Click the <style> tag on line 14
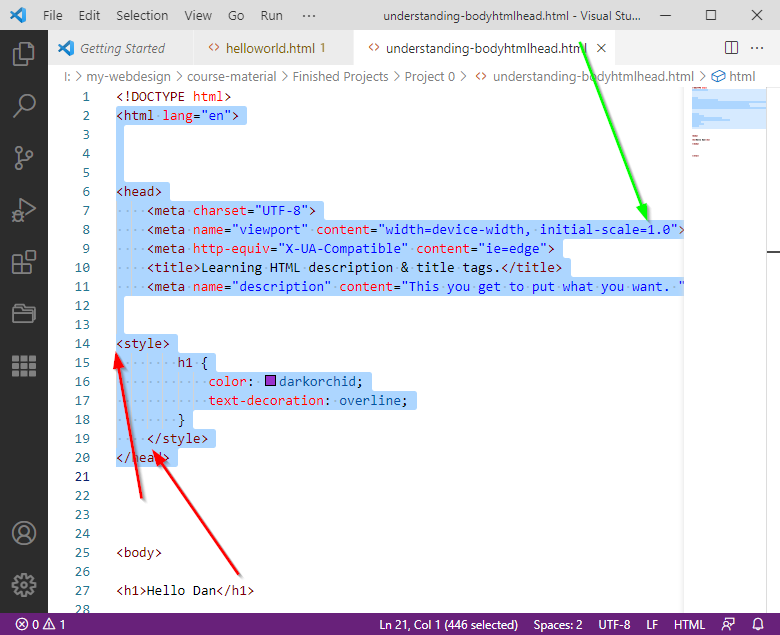 point(143,343)
